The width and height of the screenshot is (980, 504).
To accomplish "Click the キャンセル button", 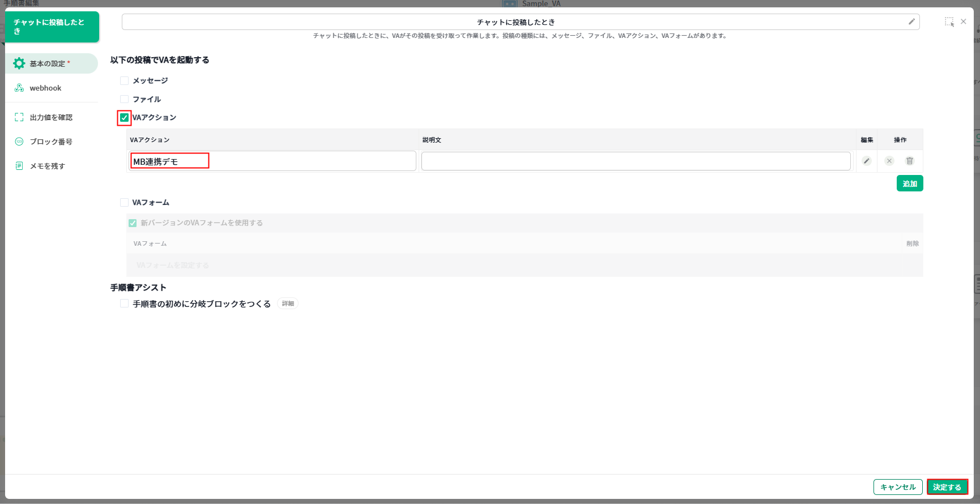I will click(x=897, y=487).
